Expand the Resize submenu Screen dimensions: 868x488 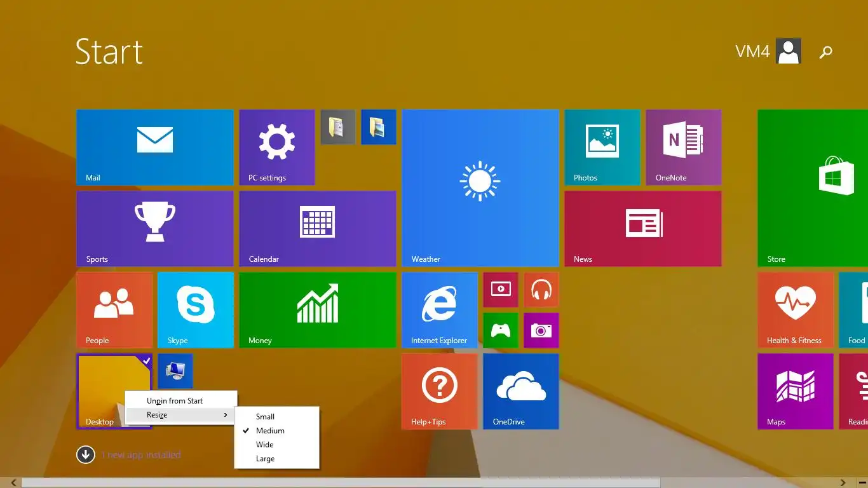[181, 415]
